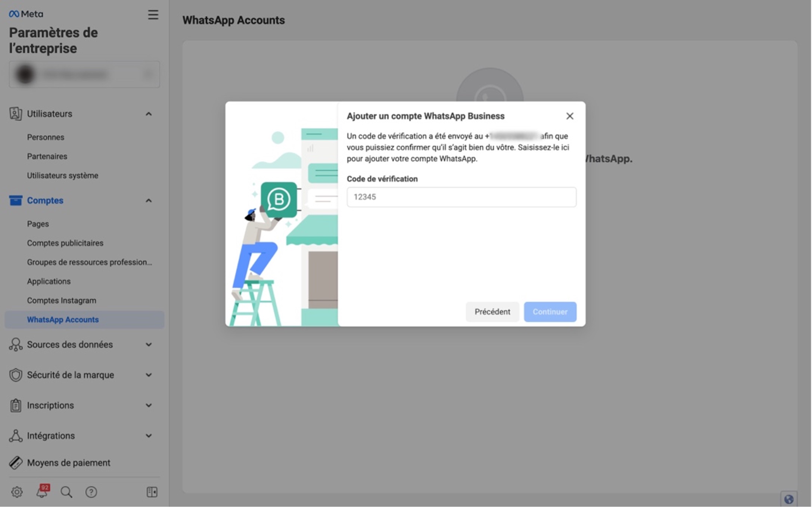Click the Continuer button

pos(550,312)
